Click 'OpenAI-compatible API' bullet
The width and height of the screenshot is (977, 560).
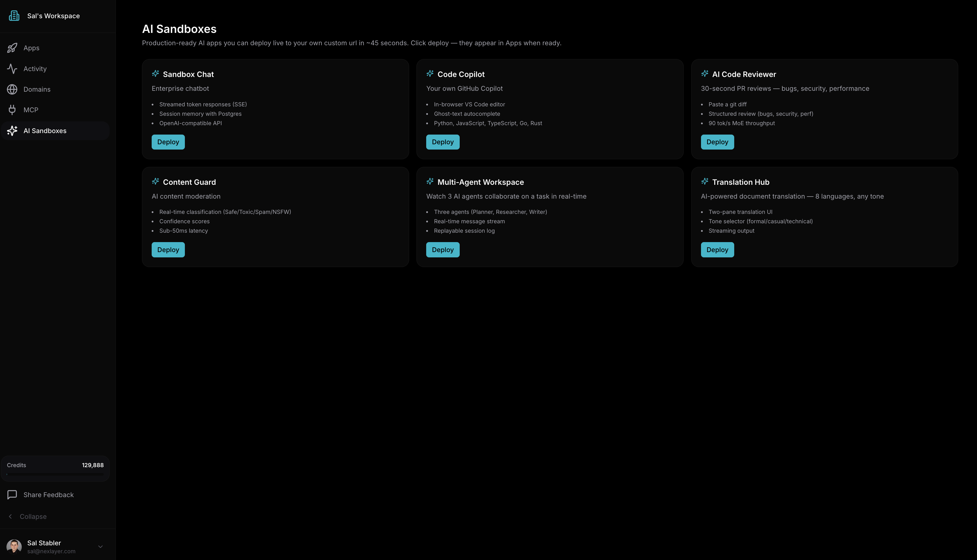click(190, 123)
